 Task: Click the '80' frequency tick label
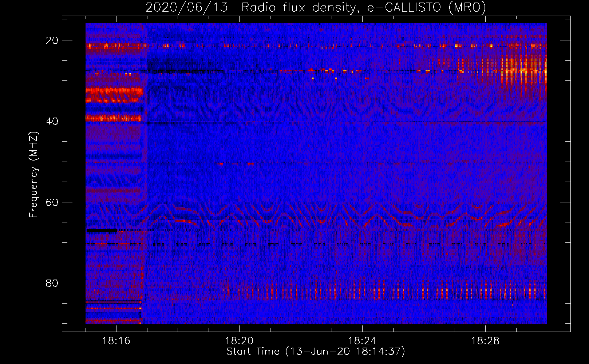click(52, 283)
